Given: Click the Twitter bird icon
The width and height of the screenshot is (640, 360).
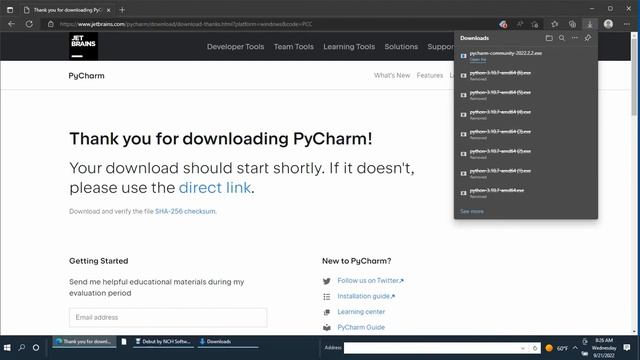Looking at the screenshot, I should pos(327,281).
